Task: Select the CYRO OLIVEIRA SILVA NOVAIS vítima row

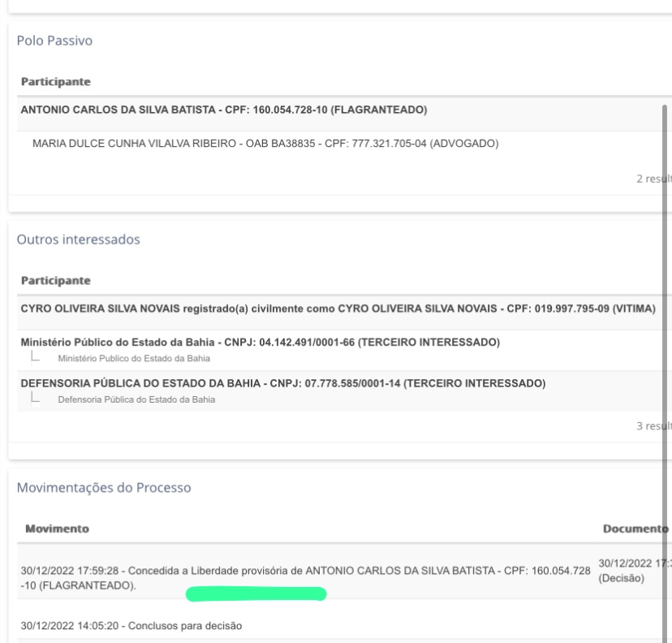Action: click(x=337, y=309)
